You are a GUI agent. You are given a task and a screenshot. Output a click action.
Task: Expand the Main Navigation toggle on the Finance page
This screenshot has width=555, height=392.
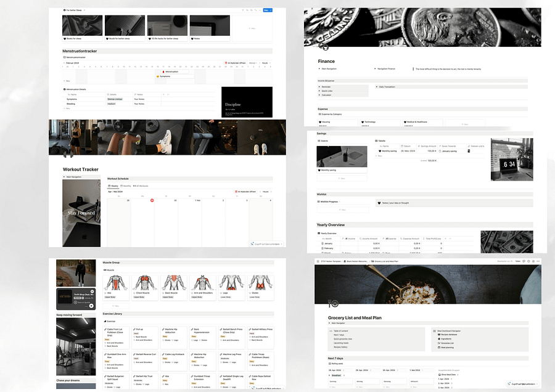coord(319,69)
